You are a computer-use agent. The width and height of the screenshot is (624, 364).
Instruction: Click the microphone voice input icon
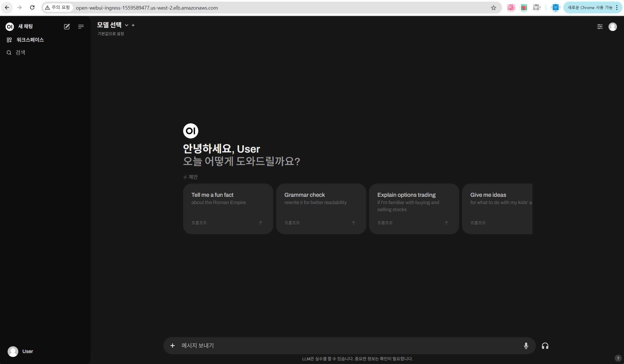point(526,346)
